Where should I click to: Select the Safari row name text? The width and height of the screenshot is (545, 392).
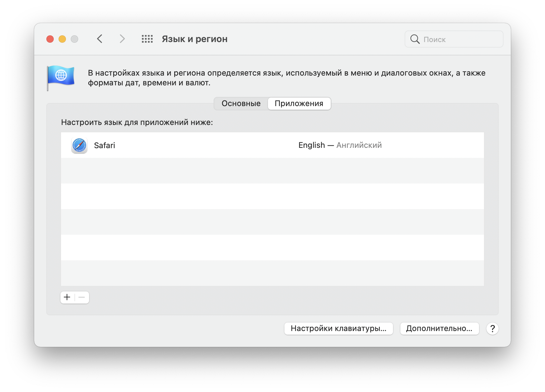point(104,145)
